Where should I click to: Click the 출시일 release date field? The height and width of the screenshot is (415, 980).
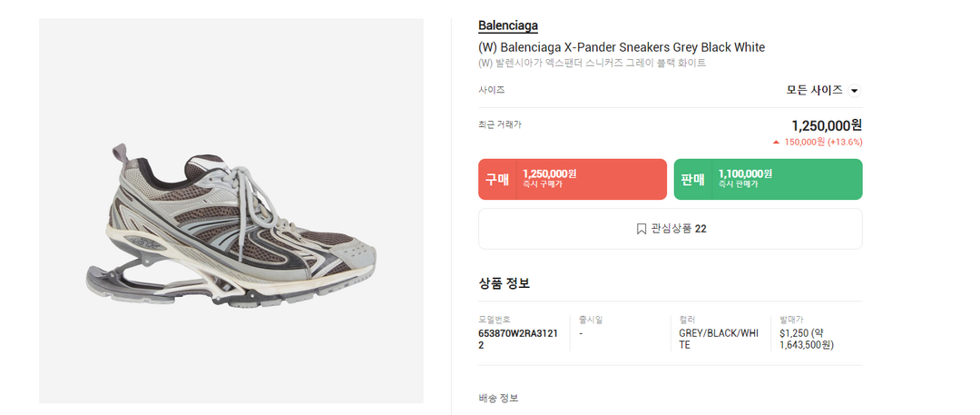[591, 320]
